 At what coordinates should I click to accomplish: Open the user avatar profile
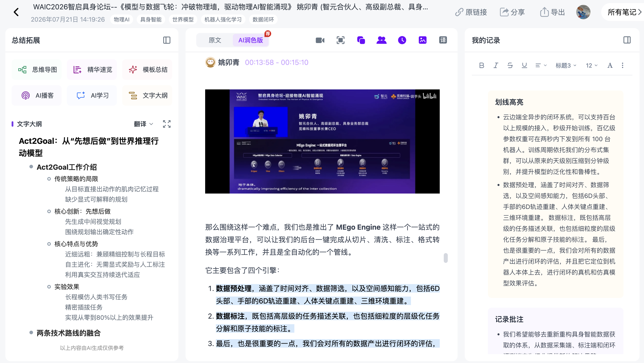coord(583,12)
